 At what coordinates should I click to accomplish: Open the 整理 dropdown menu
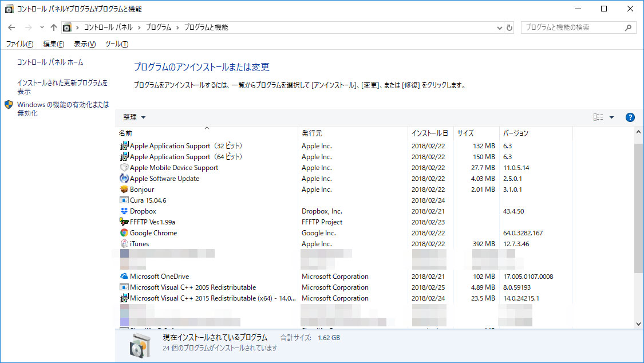click(135, 117)
